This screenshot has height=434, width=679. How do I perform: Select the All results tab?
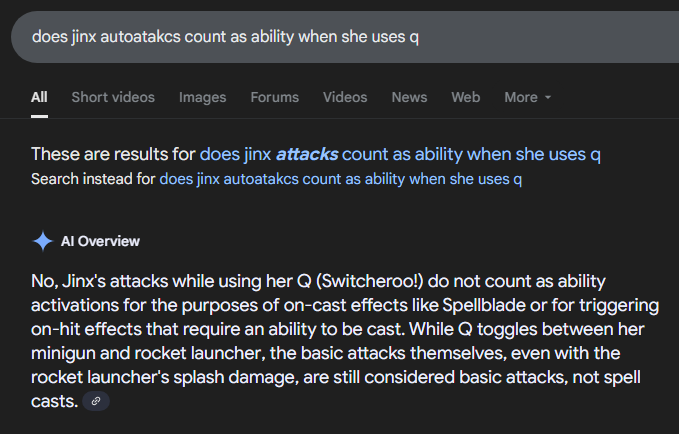coord(39,97)
